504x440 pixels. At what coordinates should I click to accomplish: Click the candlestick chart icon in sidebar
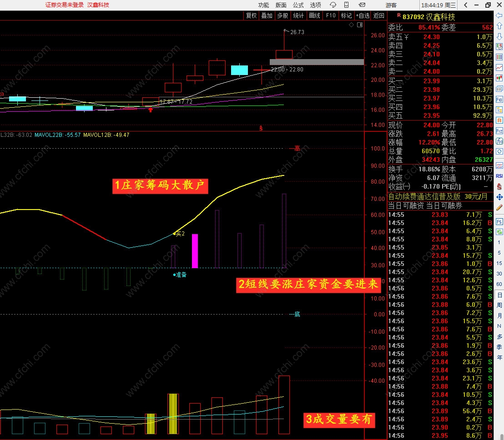499,78
